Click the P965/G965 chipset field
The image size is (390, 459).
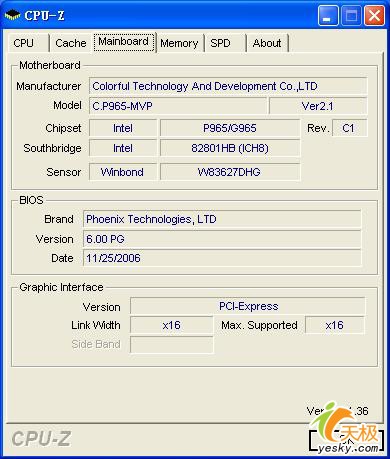230,128
